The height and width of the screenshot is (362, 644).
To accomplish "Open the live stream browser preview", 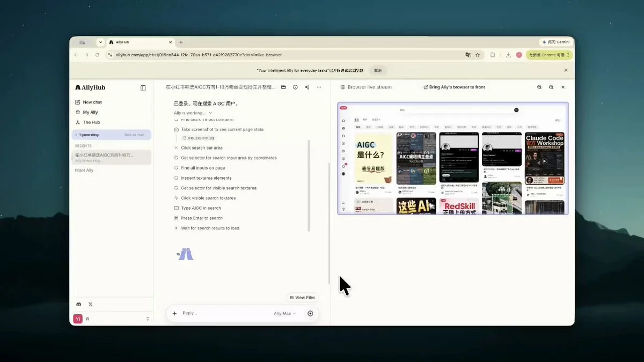I will pyautogui.click(x=452, y=159).
